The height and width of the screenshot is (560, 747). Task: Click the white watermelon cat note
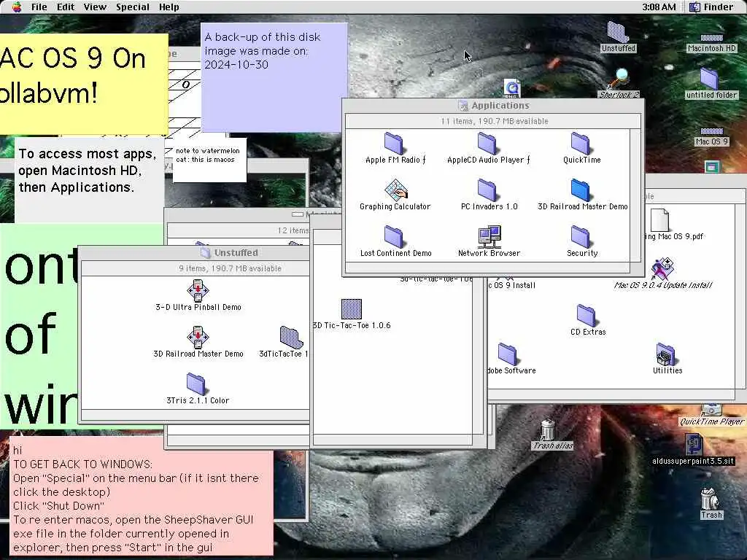[209, 160]
